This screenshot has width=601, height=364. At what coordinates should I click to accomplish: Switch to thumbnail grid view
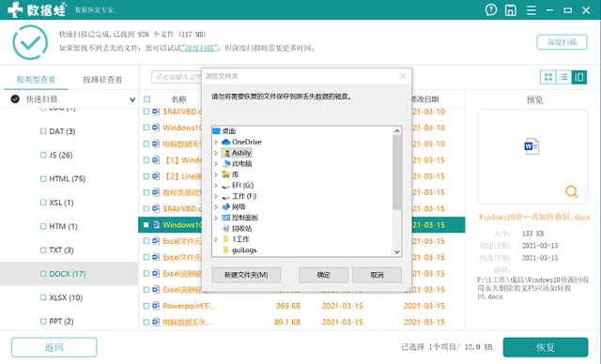click(x=548, y=77)
